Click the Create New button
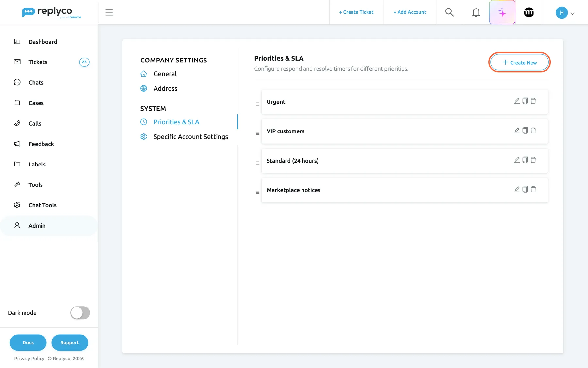The image size is (588, 368). (x=519, y=62)
